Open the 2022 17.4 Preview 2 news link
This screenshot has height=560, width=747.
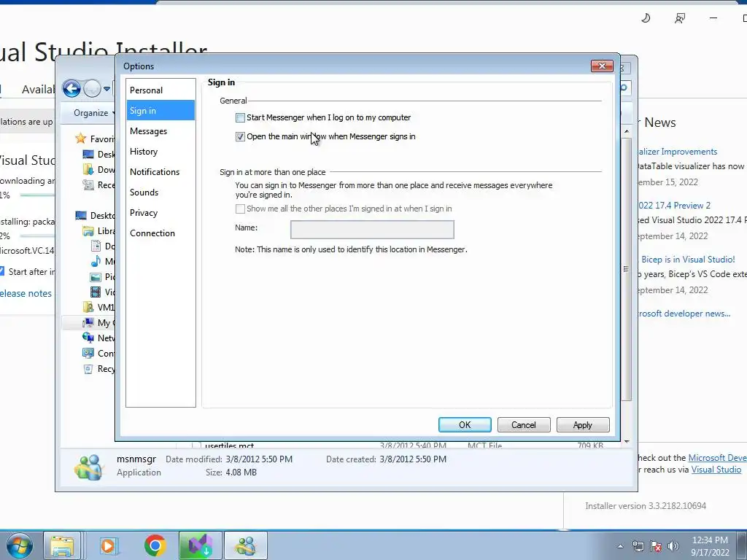point(674,205)
